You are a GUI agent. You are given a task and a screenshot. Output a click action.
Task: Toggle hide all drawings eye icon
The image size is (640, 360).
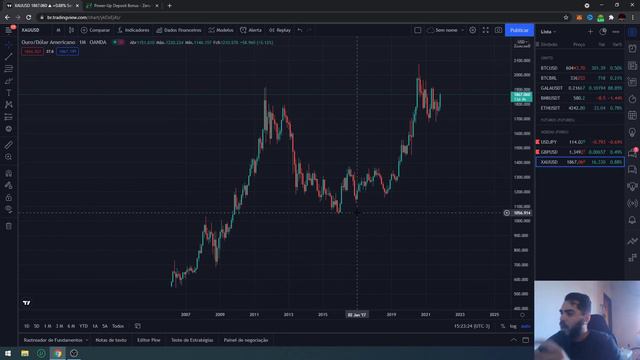pyautogui.click(x=9, y=209)
